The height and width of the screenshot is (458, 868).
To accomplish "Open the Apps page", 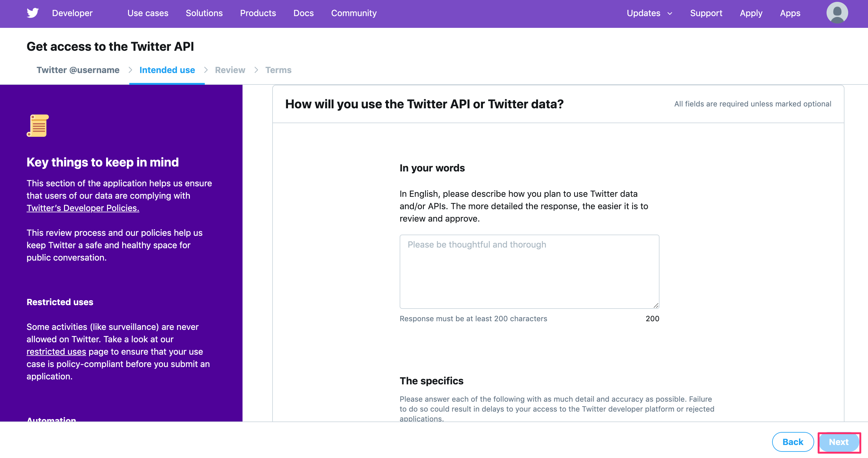I will click(790, 13).
